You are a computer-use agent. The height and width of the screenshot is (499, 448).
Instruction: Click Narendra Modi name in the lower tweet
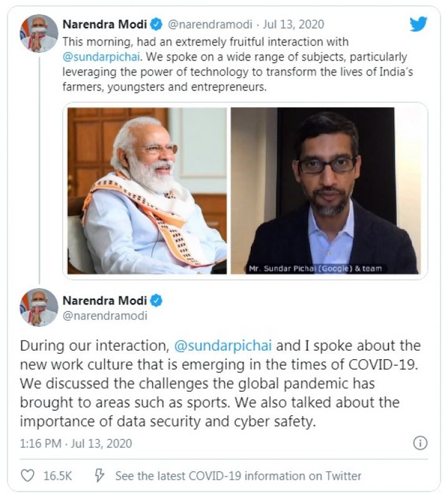(x=105, y=301)
